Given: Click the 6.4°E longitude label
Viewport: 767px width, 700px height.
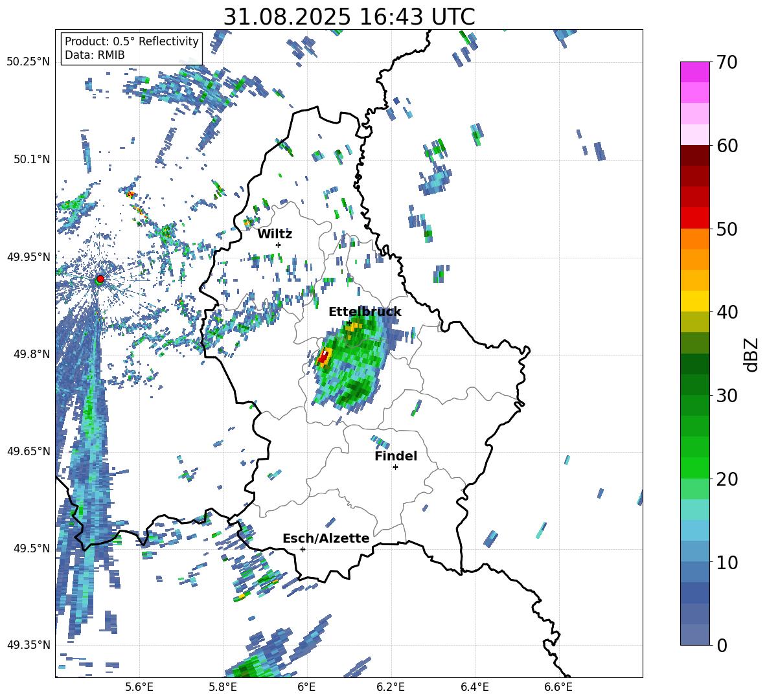Looking at the screenshot, I should coord(474,687).
